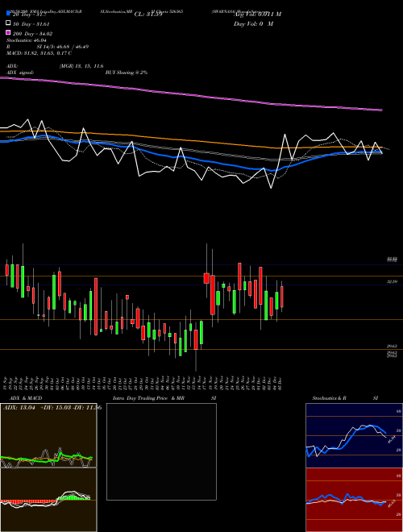The height and width of the screenshot is (532, 403).
Task: Click the 'Intra Day Trading Price & MR' title
Action: (148, 398)
